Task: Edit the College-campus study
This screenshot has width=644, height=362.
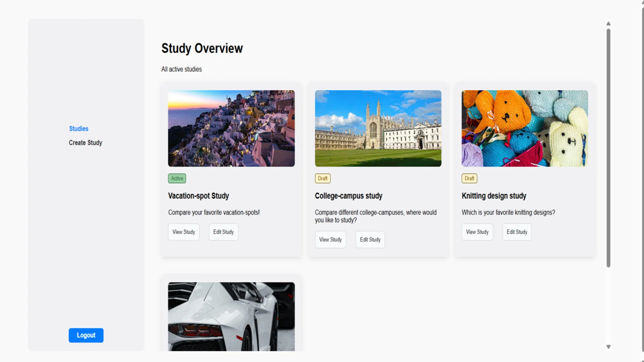Action: (x=370, y=240)
